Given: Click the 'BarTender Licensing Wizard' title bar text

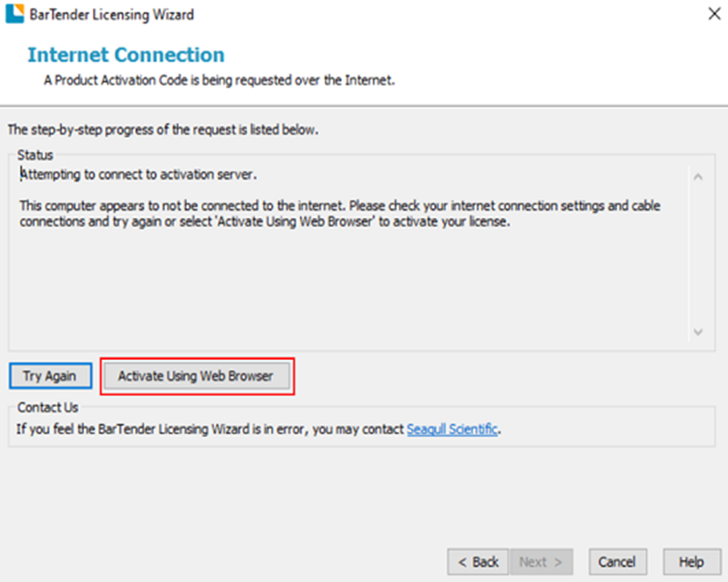Looking at the screenshot, I should [x=112, y=14].
